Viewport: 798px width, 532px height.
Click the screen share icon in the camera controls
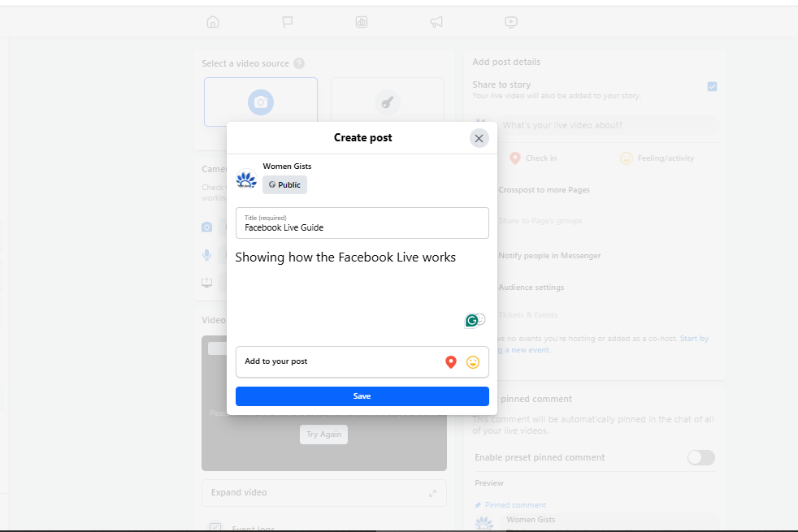[206, 283]
